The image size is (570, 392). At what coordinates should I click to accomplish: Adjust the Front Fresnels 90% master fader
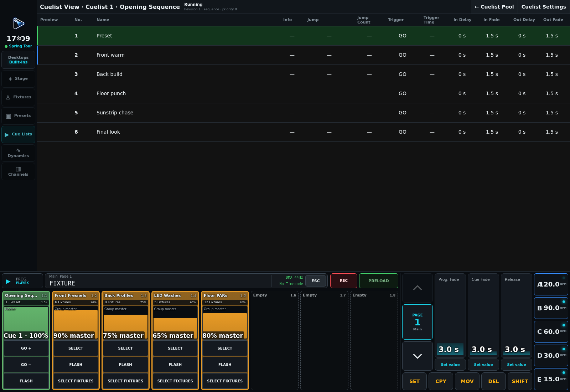click(x=76, y=323)
